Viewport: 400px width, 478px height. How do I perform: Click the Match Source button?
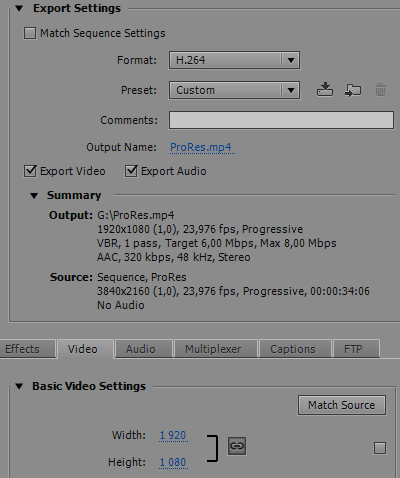[x=342, y=405]
